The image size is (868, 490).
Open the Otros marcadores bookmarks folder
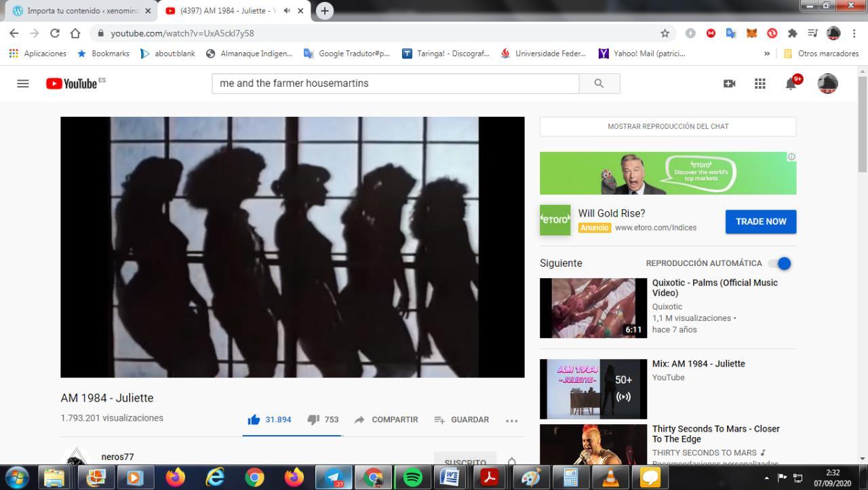(821, 54)
